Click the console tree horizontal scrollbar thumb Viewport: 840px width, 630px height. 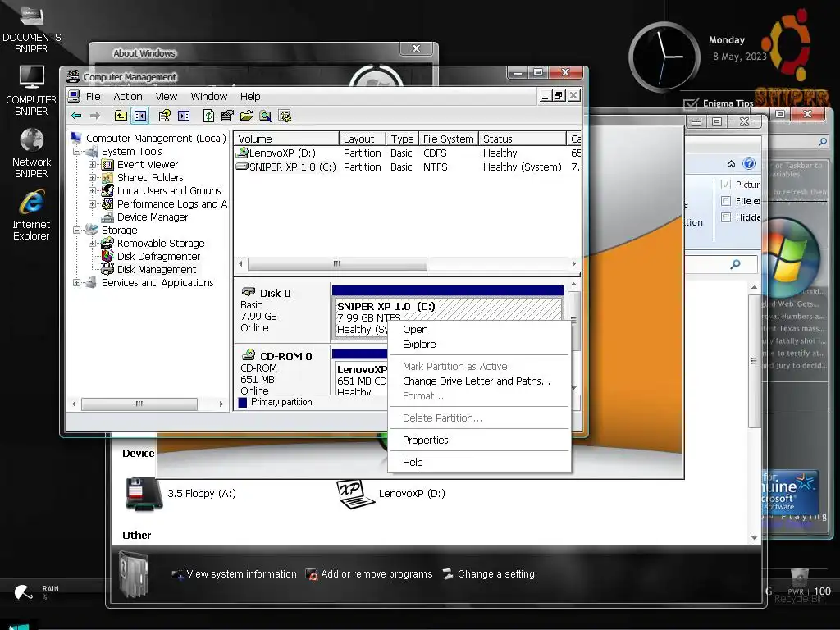[139, 404]
